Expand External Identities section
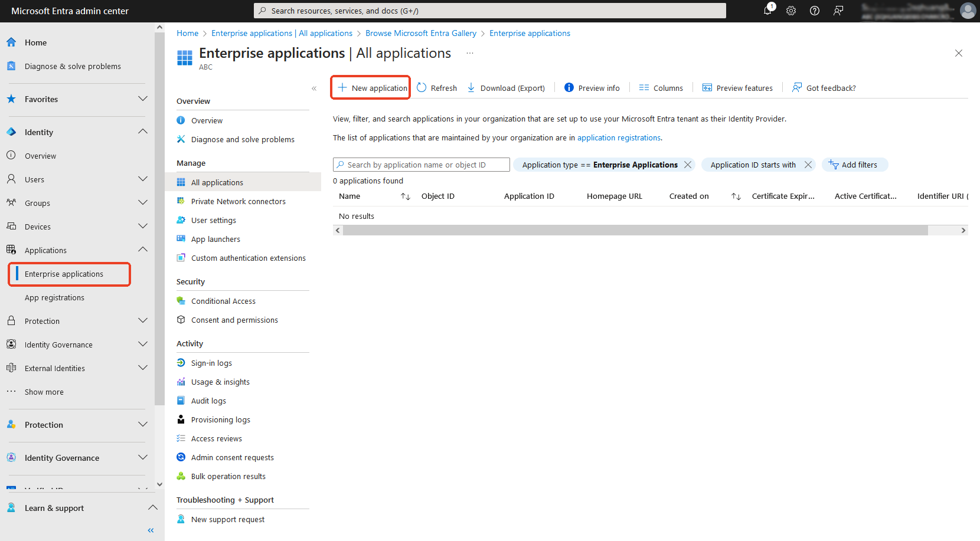Image resolution: width=980 pixels, height=541 pixels. click(142, 368)
